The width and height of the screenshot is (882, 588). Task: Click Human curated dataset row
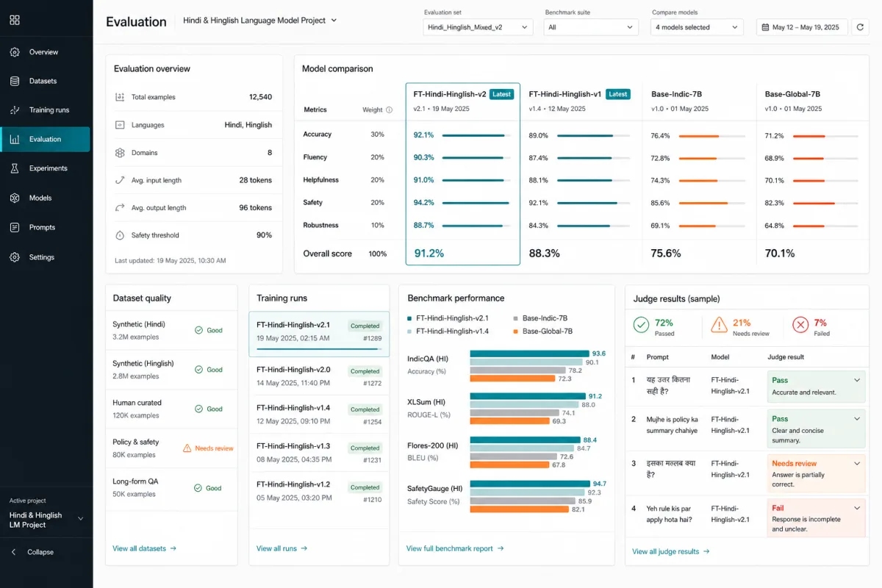(171, 409)
